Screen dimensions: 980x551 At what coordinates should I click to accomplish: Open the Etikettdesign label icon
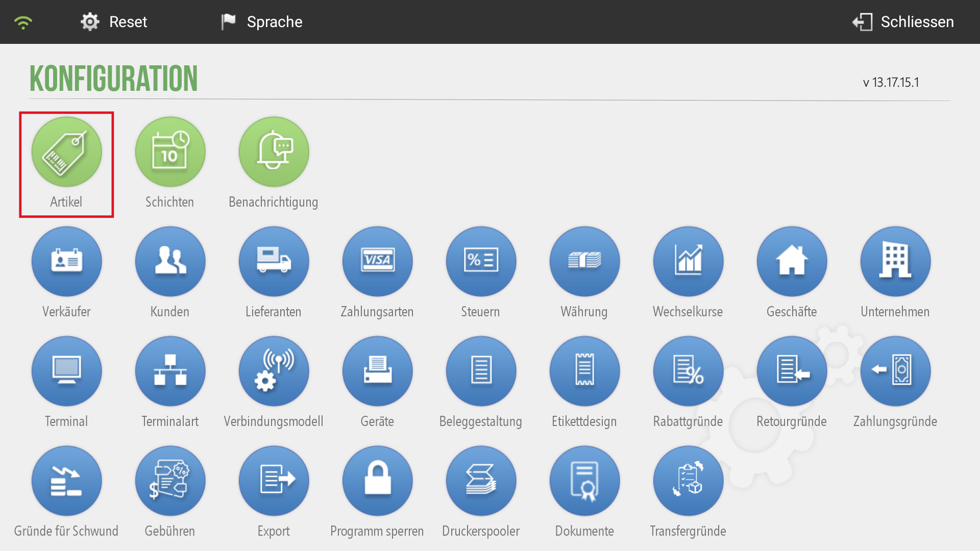tap(585, 371)
